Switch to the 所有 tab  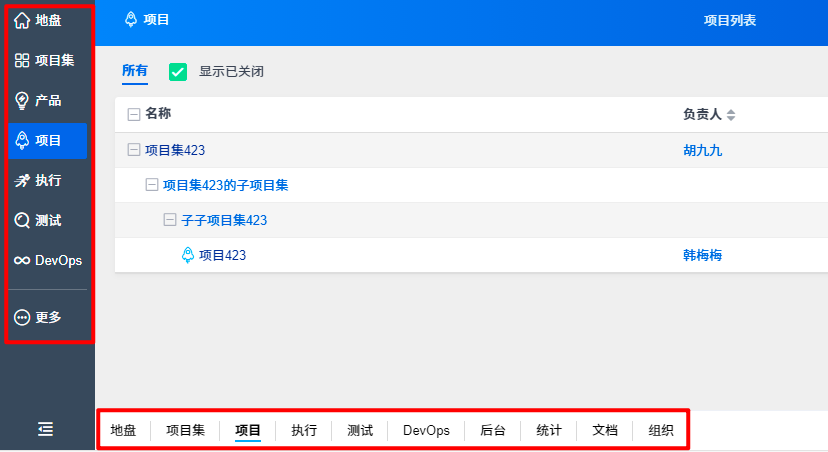pos(135,71)
